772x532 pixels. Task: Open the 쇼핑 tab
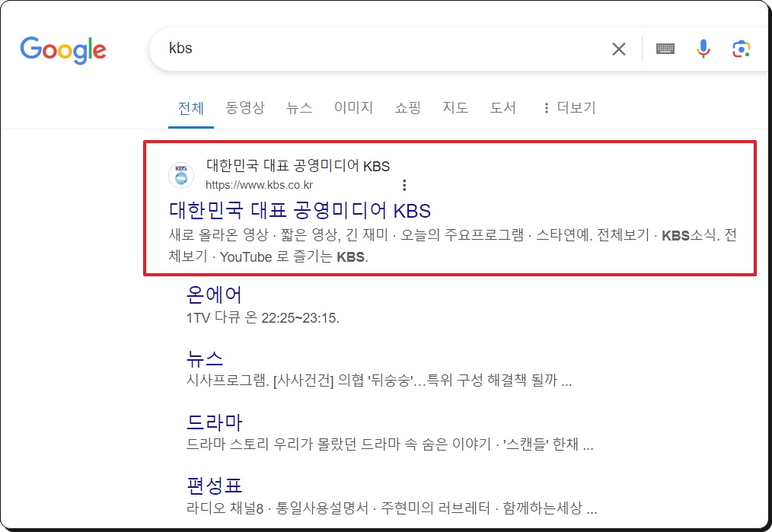tap(407, 107)
